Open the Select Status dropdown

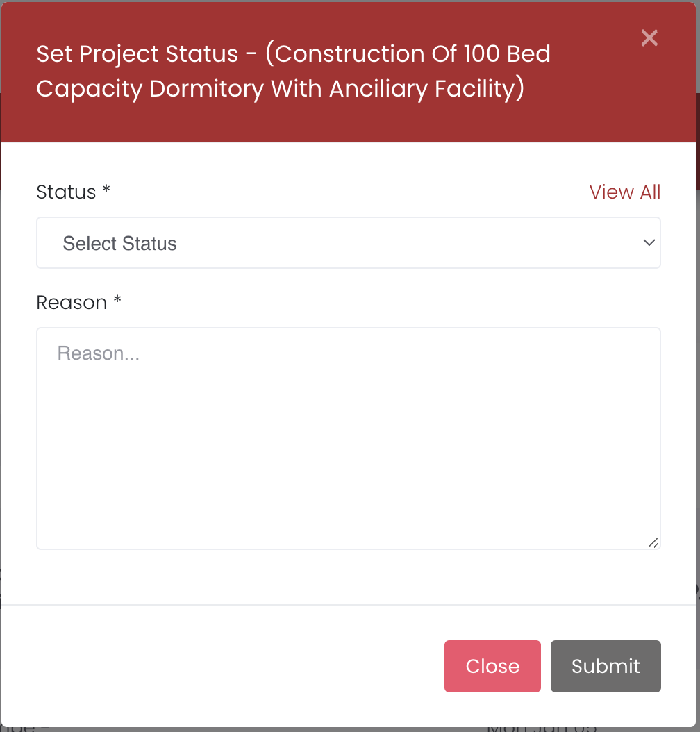347,243
